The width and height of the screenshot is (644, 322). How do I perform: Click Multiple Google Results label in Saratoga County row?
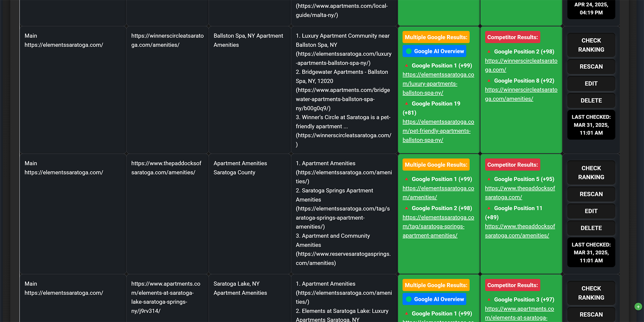[x=436, y=165]
